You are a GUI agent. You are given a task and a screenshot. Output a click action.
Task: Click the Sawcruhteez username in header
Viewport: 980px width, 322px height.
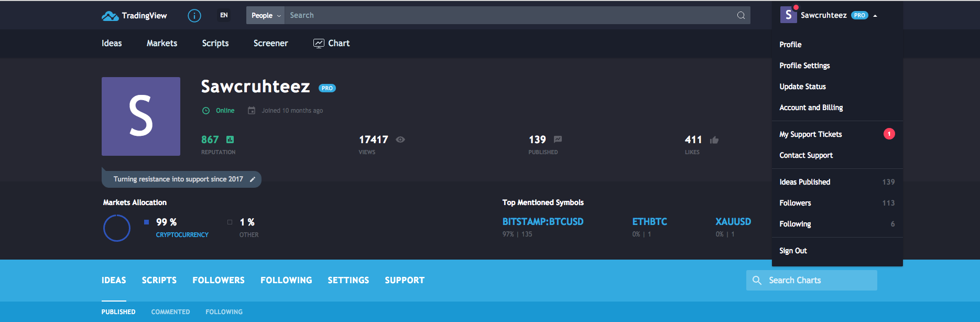click(x=823, y=15)
